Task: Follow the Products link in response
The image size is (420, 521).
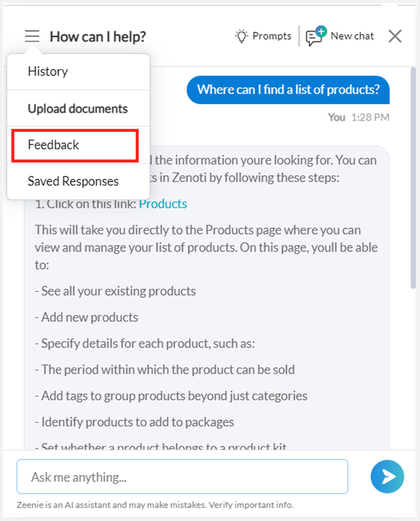Action: [163, 203]
